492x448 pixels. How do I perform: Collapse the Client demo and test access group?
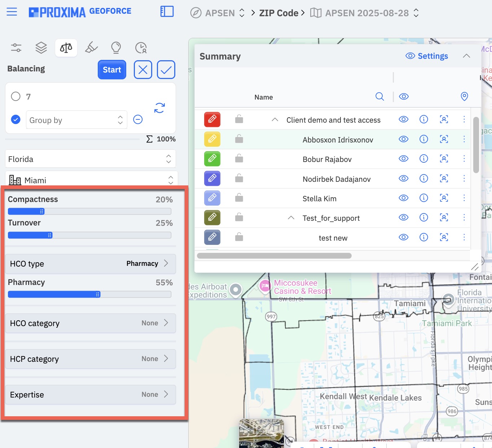click(275, 120)
